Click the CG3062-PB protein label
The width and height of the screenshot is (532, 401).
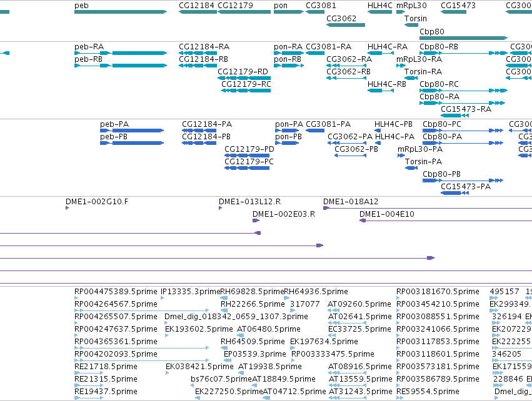(x=356, y=149)
